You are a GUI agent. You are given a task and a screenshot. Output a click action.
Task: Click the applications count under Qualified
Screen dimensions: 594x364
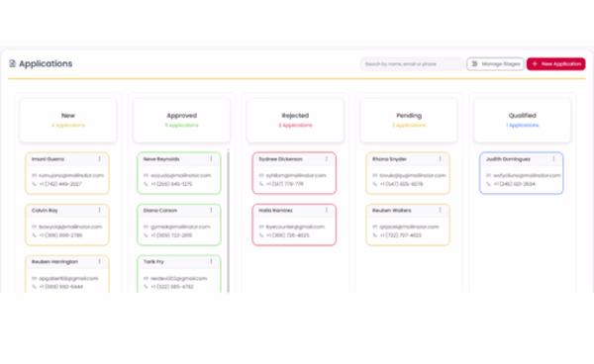[x=523, y=126]
